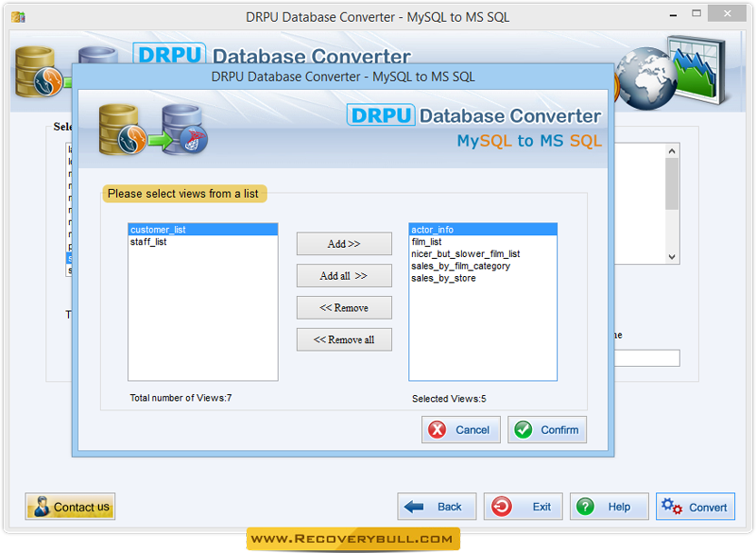The height and width of the screenshot is (553, 756).
Task: Select actor_info in the selected views list
Action: pyautogui.click(x=483, y=230)
